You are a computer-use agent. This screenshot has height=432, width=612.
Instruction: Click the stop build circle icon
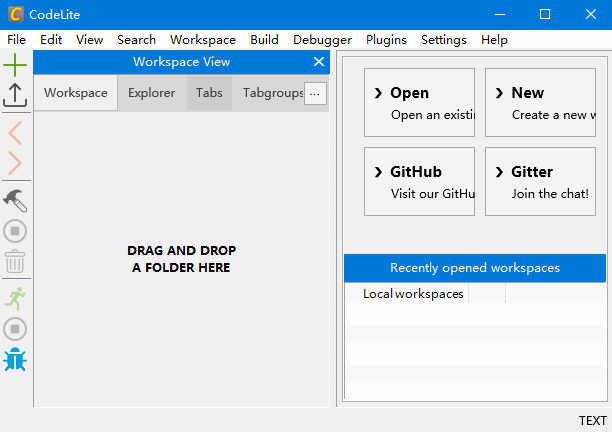tap(15, 231)
